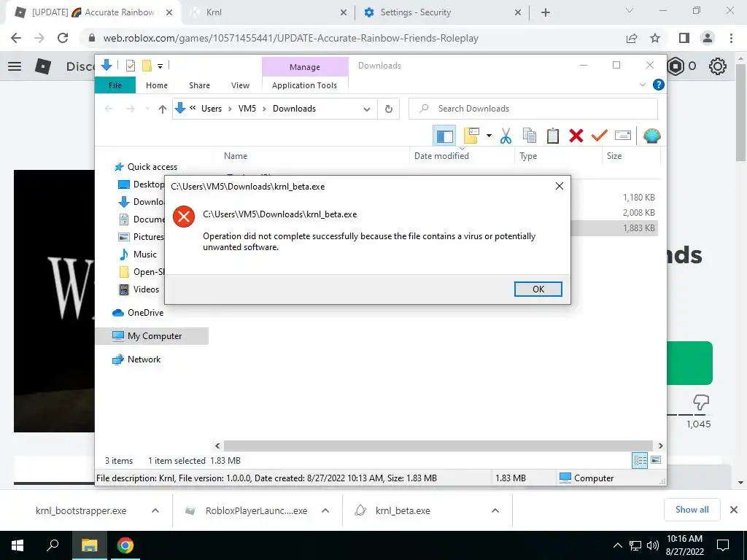This screenshot has width=747, height=560.
Task: Switch to large icons view layout
Action: coord(656,460)
